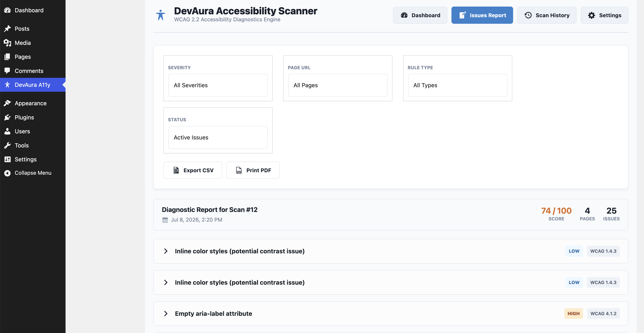Click the 25 issues count
The width and height of the screenshot is (644, 333).
point(611,211)
